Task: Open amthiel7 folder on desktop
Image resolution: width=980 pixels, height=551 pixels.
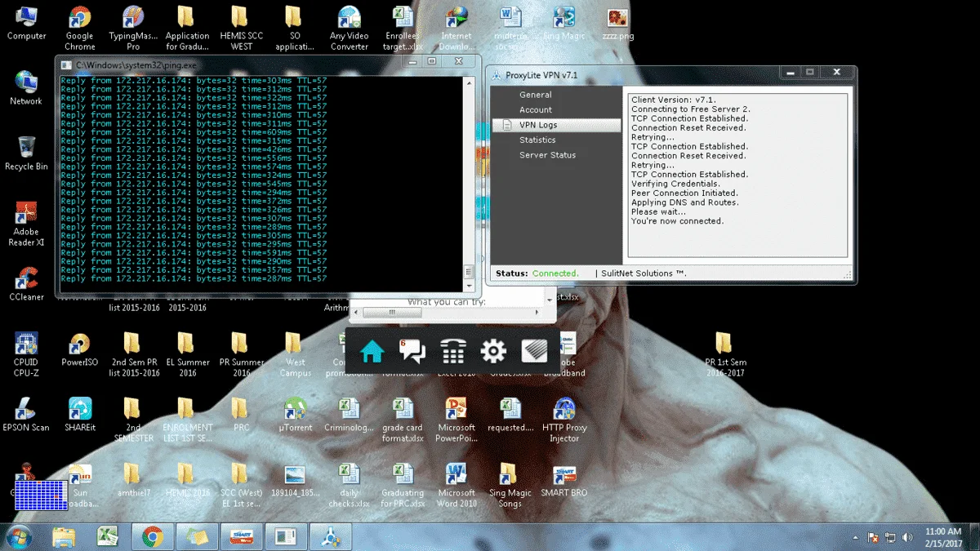Action: (133, 480)
